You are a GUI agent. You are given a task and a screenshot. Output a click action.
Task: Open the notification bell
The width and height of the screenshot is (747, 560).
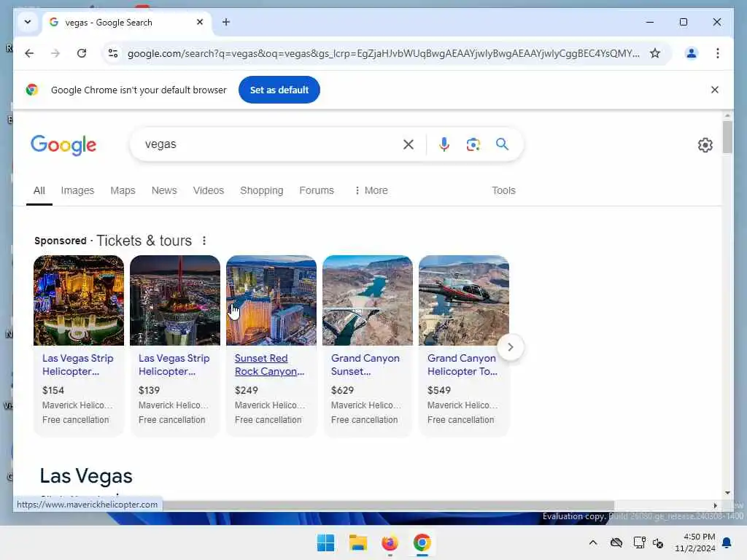727,542
